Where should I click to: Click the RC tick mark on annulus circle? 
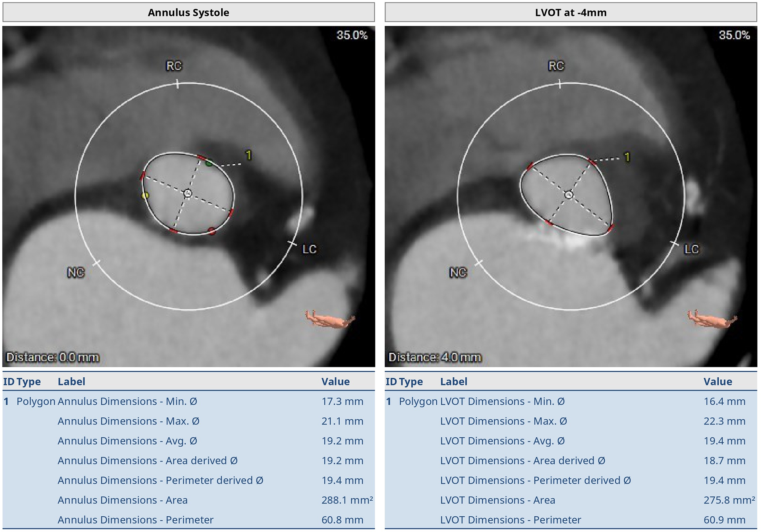tap(177, 84)
